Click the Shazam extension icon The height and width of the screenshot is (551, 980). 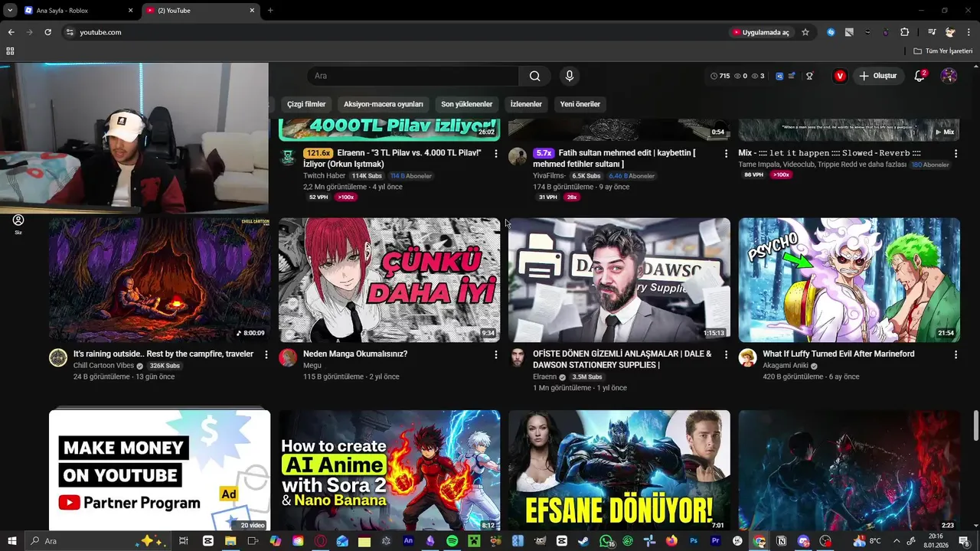[x=831, y=32]
